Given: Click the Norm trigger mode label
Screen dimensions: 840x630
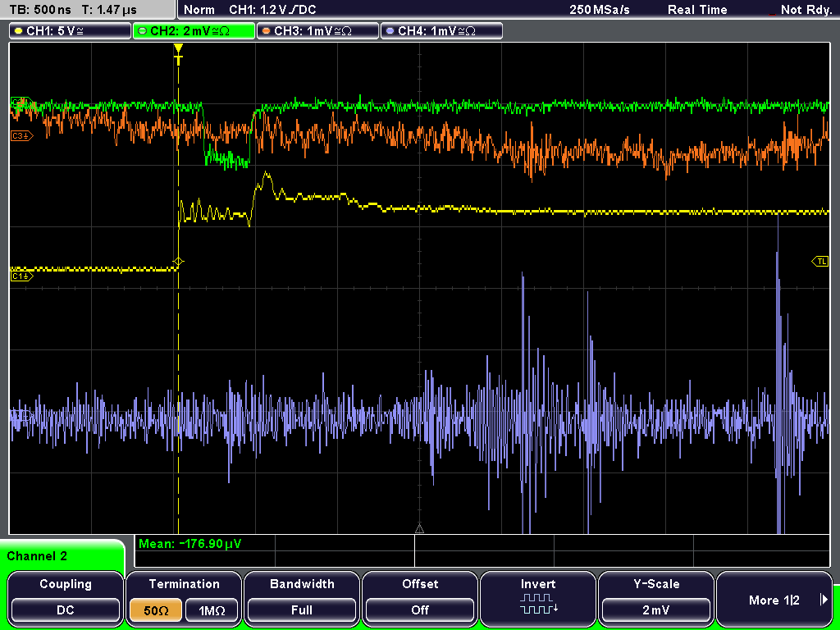Looking at the screenshot, I should pos(199,10).
